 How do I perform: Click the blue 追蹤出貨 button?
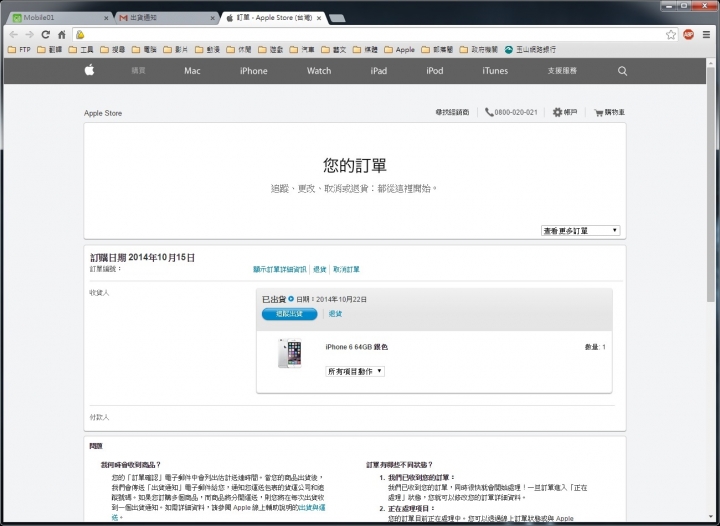pos(289,314)
